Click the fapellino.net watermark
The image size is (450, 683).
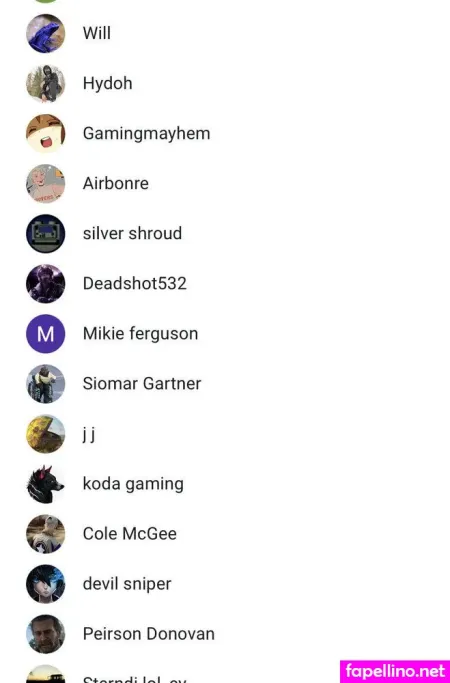click(395, 672)
